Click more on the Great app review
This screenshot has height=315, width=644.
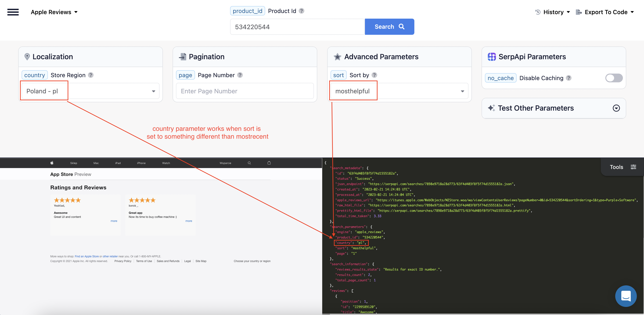click(x=189, y=221)
